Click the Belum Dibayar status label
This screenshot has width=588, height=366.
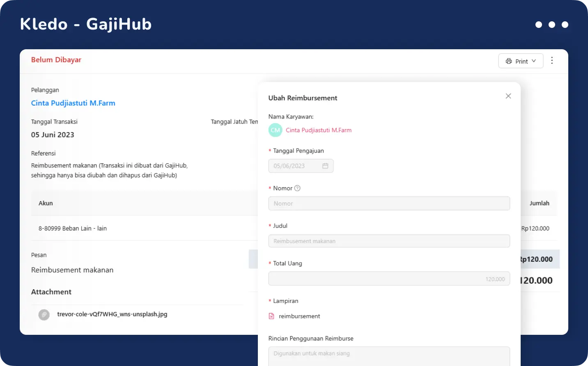(56, 60)
